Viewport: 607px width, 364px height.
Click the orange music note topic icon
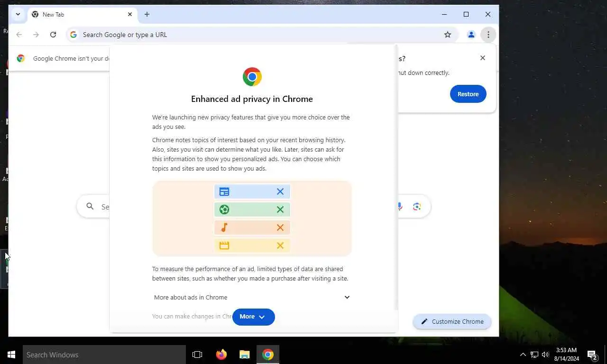point(224,227)
